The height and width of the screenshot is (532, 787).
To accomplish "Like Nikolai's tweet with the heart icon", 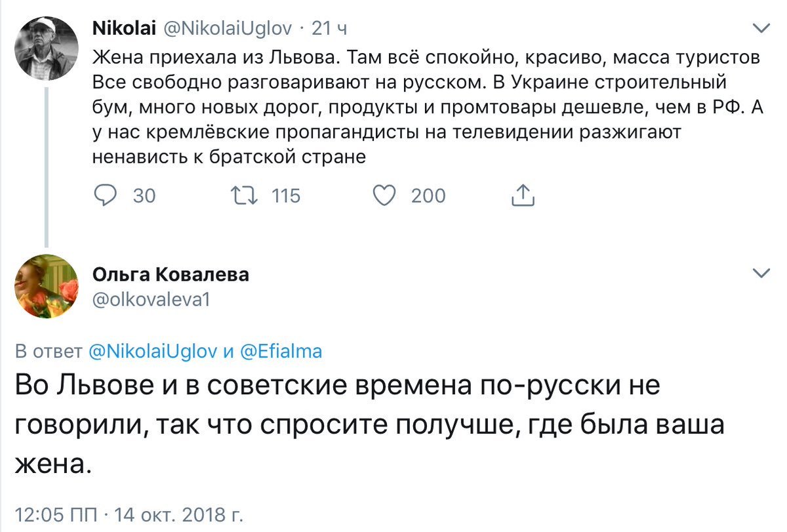I will point(384,195).
